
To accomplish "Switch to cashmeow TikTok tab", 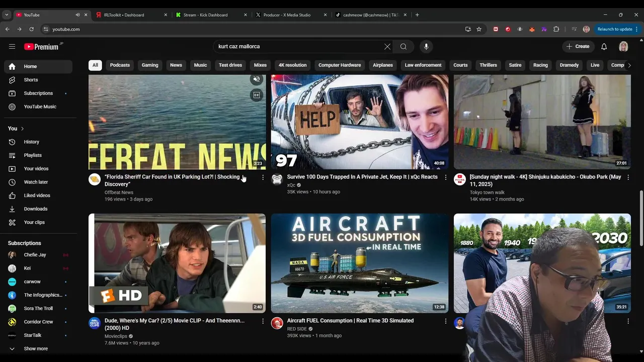I will 371,15.
